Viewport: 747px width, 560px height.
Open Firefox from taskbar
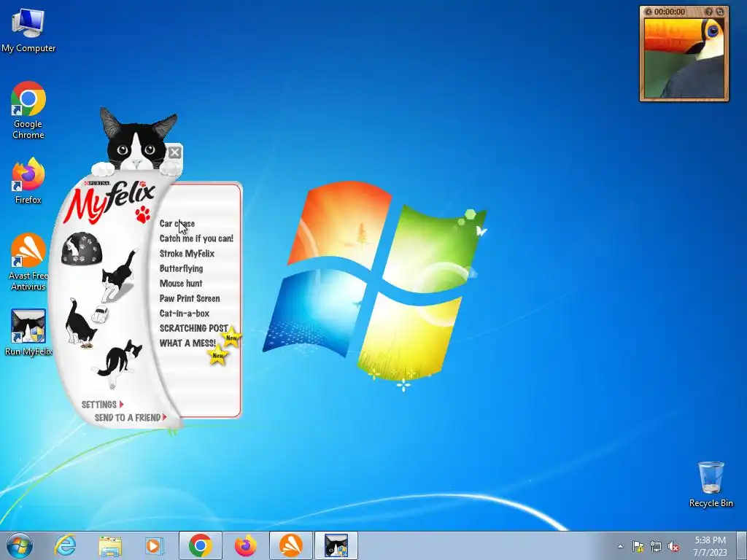point(245,545)
